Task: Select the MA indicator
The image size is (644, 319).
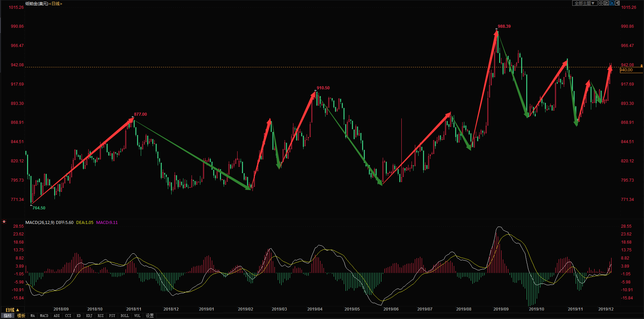Action: tap(33, 316)
